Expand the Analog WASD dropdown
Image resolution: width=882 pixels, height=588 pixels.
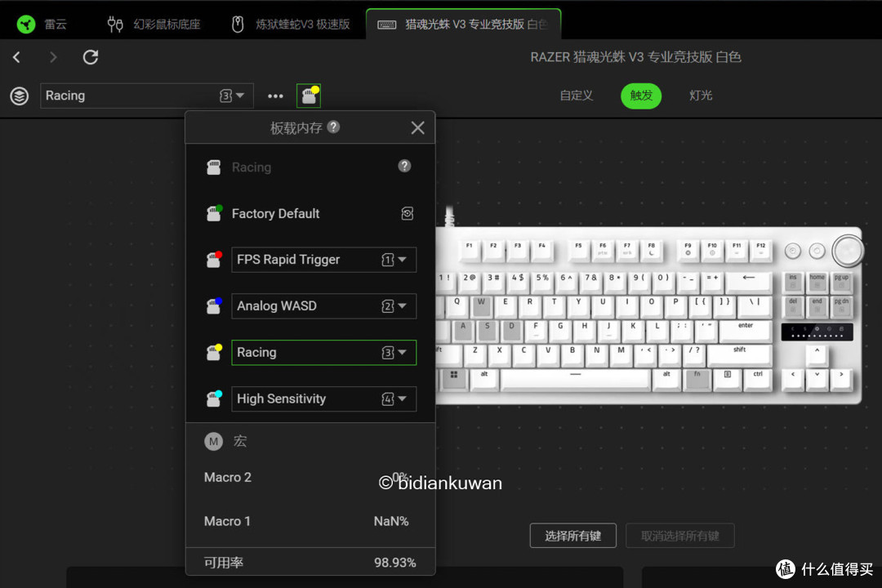point(324,306)
